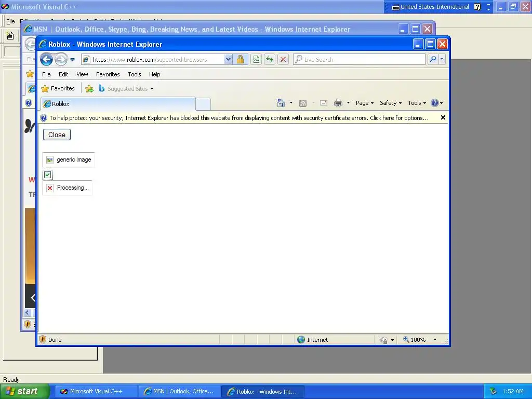
Task: Expand the Print options dropdown arrow
Action: [348, 103]
